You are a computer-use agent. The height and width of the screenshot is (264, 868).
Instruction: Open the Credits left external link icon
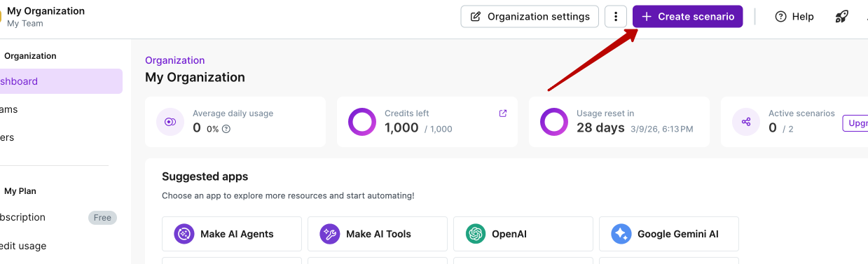(503, 113)
